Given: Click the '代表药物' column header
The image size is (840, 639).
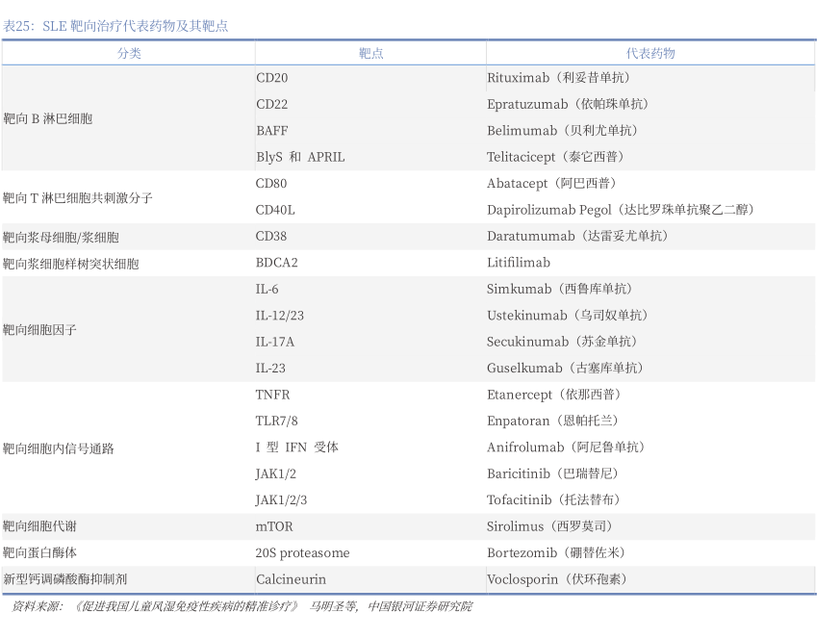Looking at the screenshot, I should click(650, 54).
